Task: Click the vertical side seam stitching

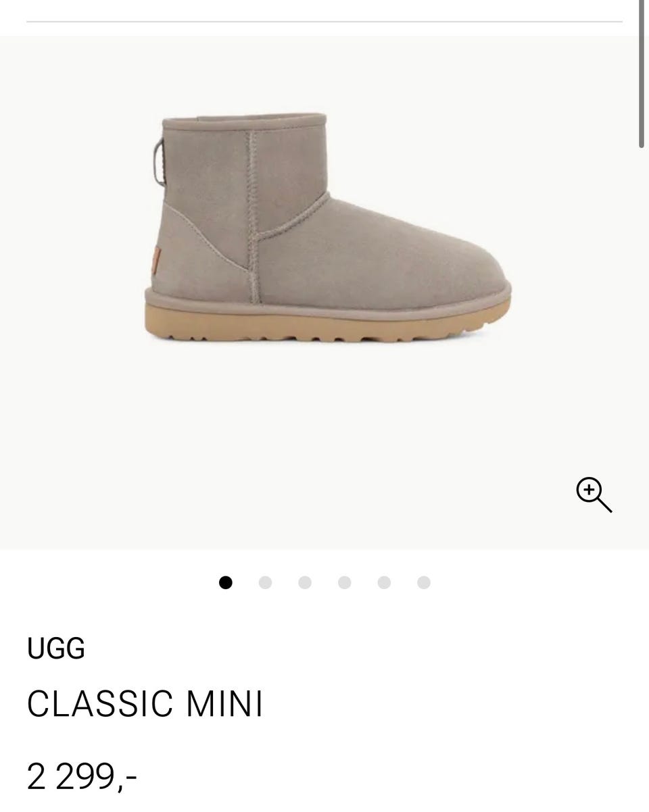Action: click(x=253, y=216)
